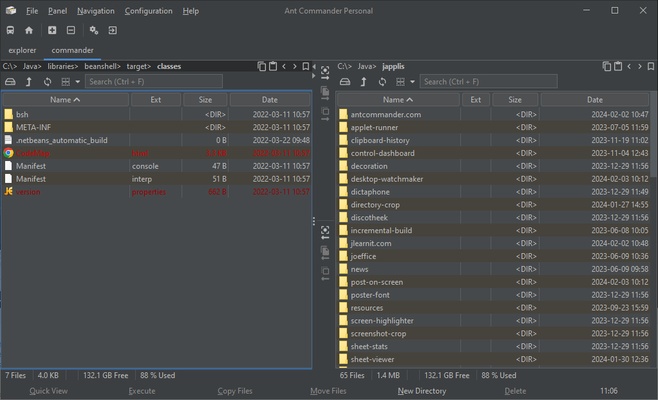658x400 pixels.
Task: Focus the right panel search field
Action: (488, 81)
